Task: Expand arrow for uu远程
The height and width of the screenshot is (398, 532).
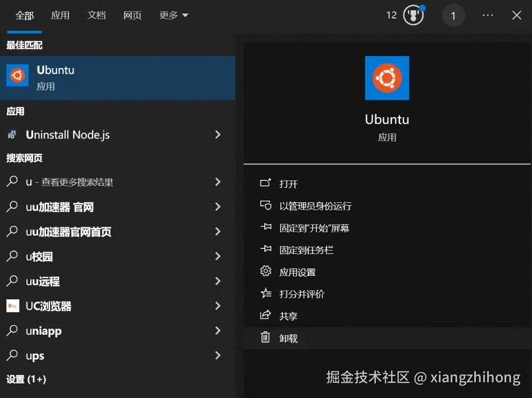Action: [x=218, y=281]
